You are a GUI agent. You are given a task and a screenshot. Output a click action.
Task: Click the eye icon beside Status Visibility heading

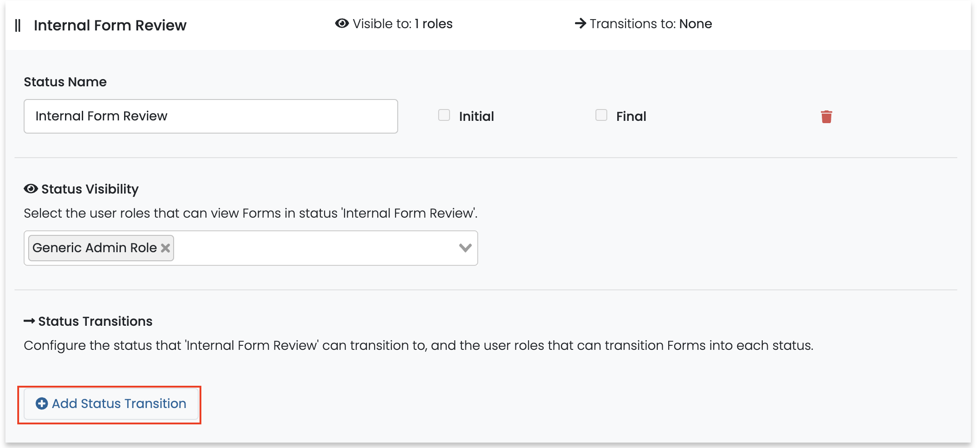tap(31, 189)
